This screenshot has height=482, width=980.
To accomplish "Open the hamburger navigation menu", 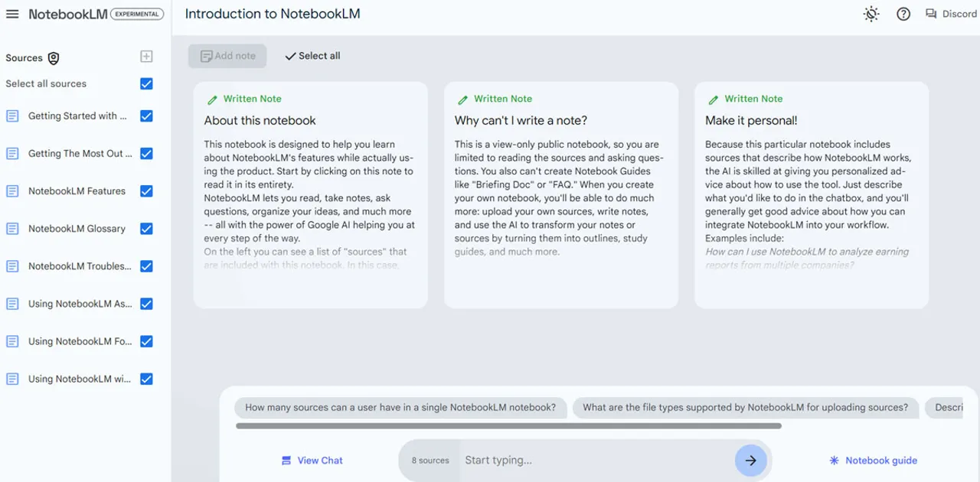I will (11, 13).
